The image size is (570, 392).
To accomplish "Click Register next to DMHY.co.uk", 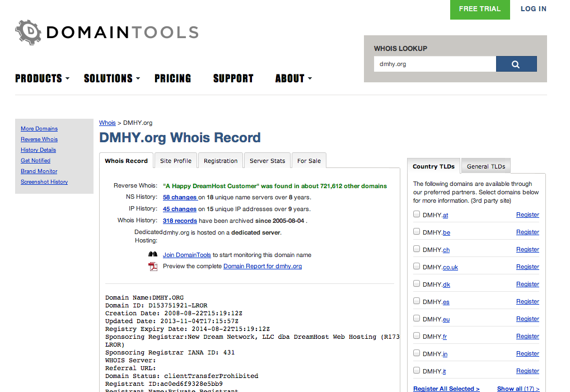I will point(527,267).
